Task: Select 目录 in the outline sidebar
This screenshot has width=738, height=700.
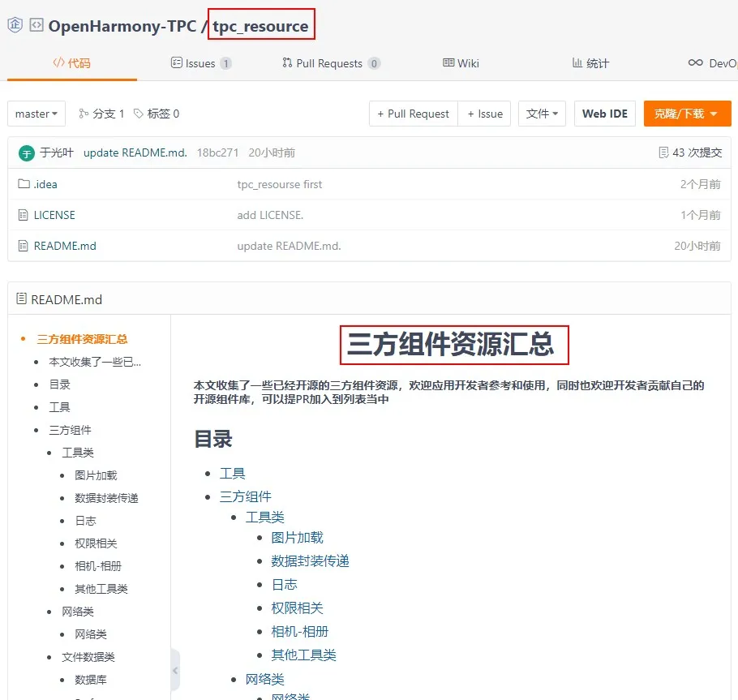Action: tap(60, 384)
